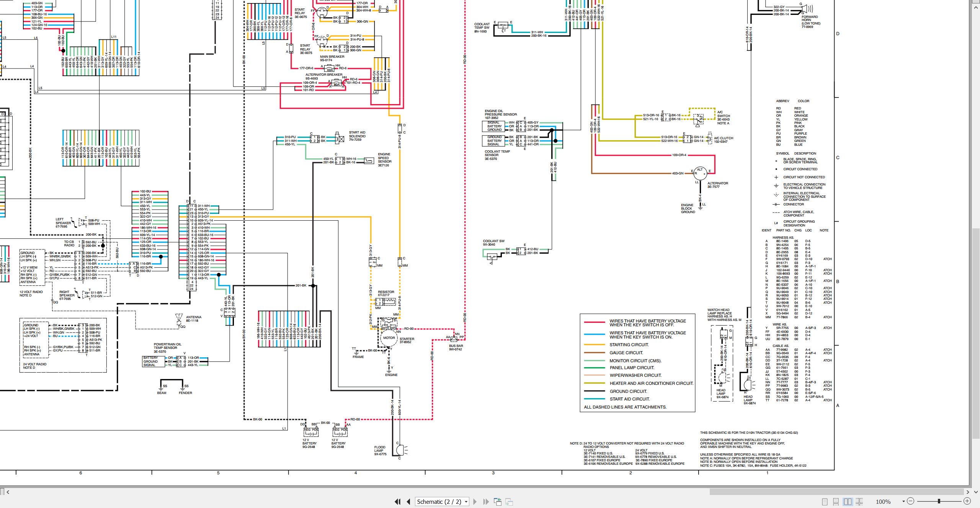Screen dimensions: 980x508
Task: Click the ENGINE OIL PRESSURE SENSOR label
Action: (501, 114)
